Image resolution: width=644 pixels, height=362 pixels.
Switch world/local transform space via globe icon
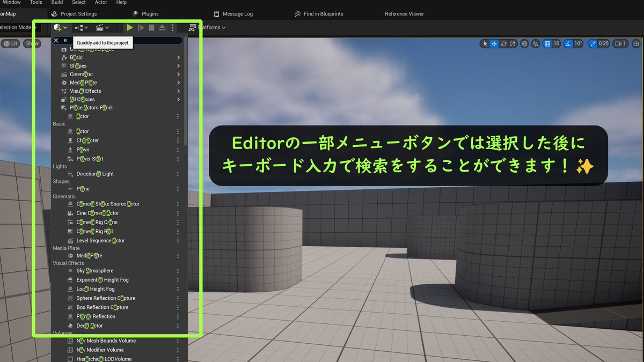click(x=525, y=44)
